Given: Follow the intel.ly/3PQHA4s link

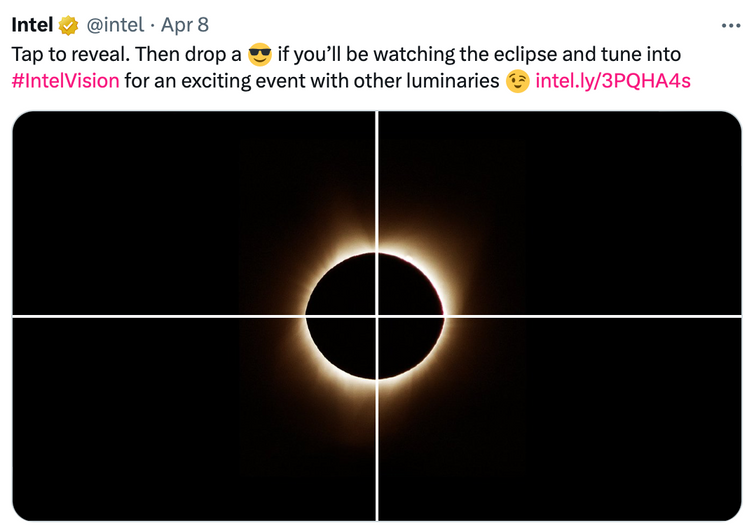Looking at the screenshot, I should [x=612, y=81].
